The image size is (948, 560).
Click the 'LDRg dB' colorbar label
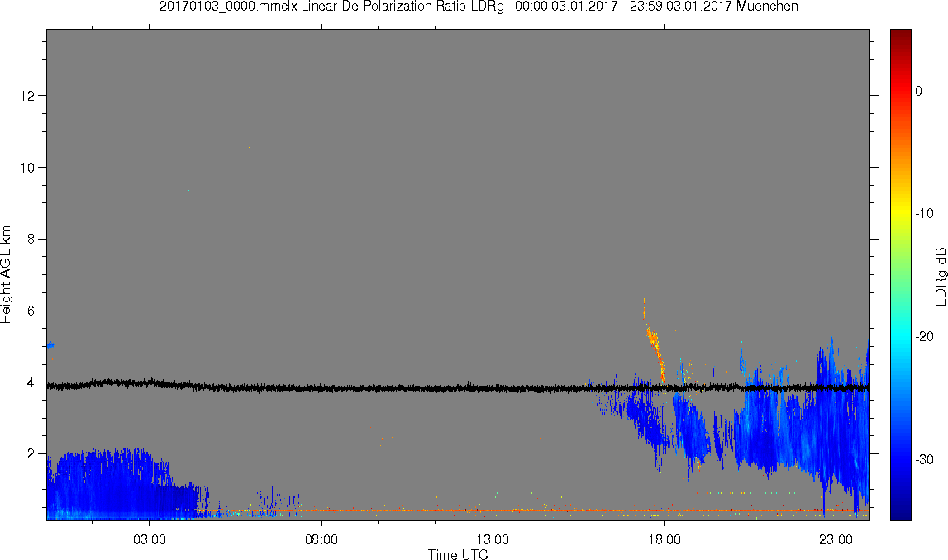tap(940, 276)
